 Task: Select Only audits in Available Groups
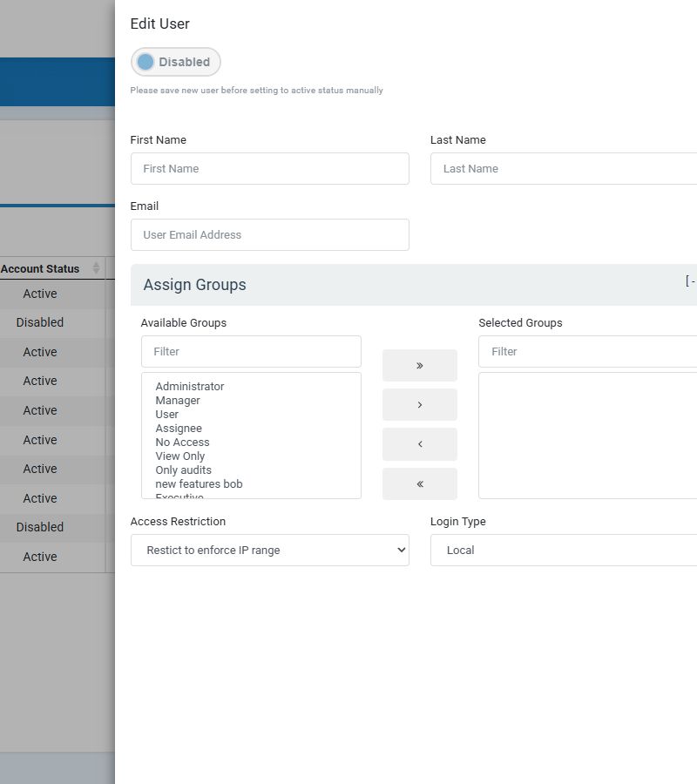[183, 470]
